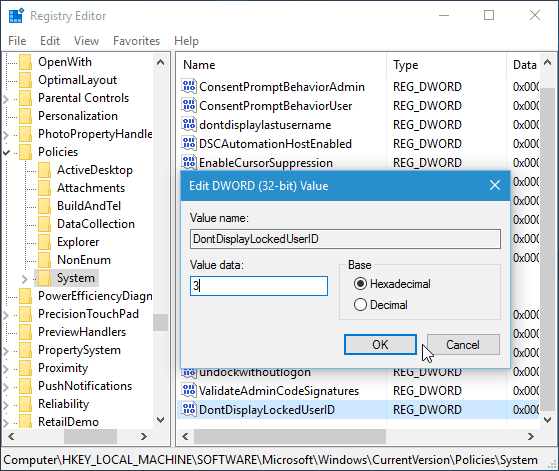Expand the PrecisionTouchPad key
559x471 pixels.
pyautogui.click(x=6, y=314)
